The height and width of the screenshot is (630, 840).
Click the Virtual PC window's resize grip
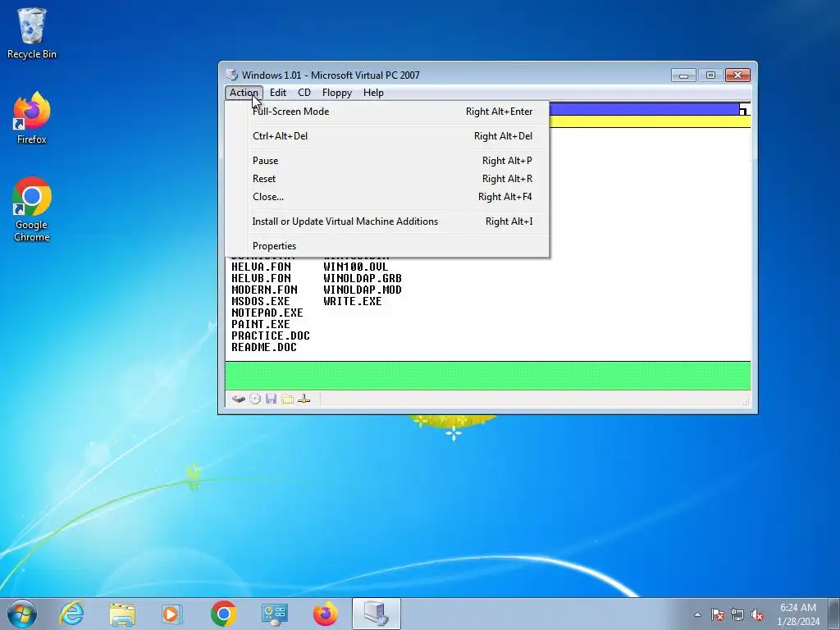click(746, 402)
